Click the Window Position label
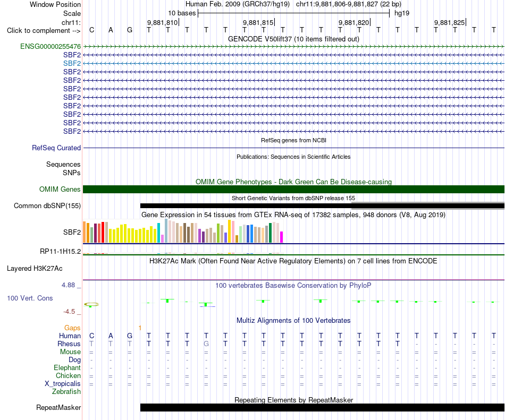 pyautogui.click(x=55, y=4)
